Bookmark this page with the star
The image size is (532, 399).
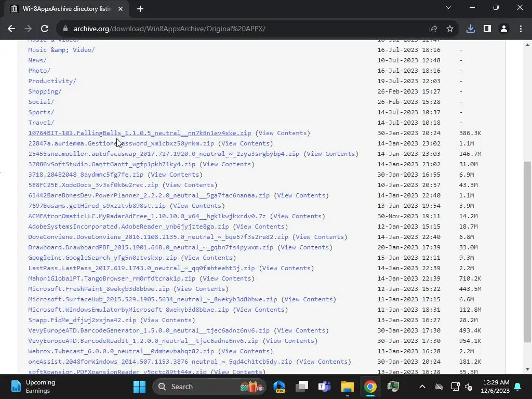450,29
